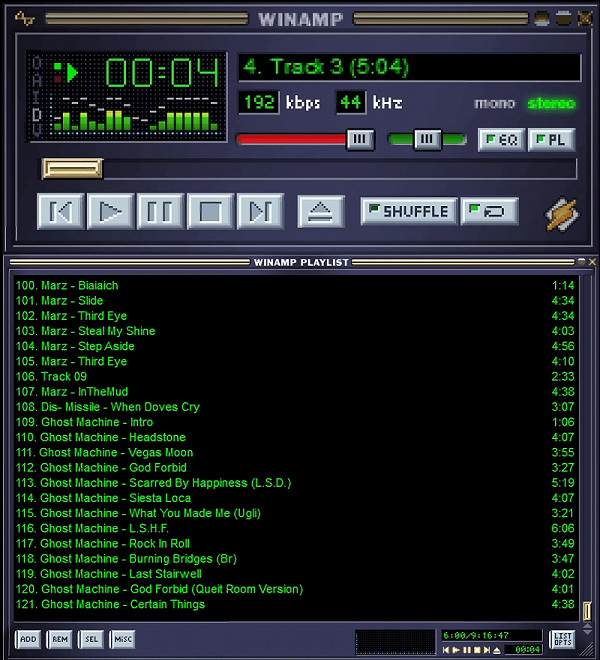The height and width of the screenshot is (660, 600).
Task: Select '108. Dis- Missile - When Doves Cry'
Action: coord(295,407)
